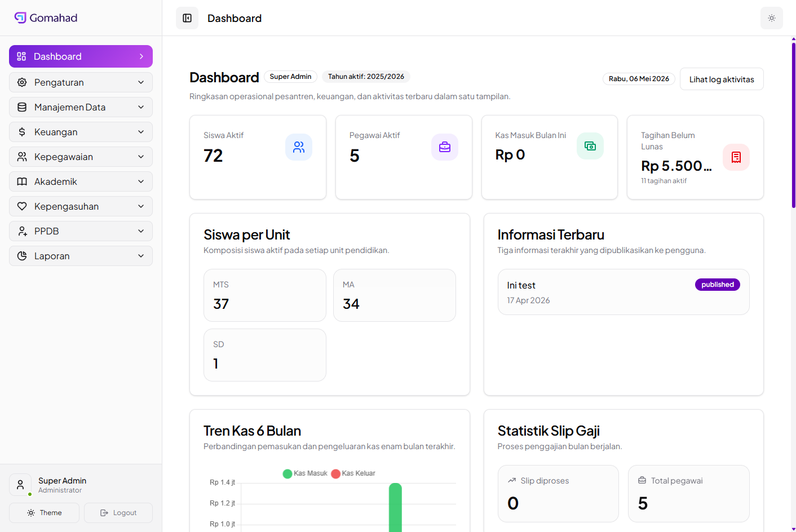Expand Kepengasuhan chevron
This screenshot has height=532, width=796.
click(x=141, y=206)
